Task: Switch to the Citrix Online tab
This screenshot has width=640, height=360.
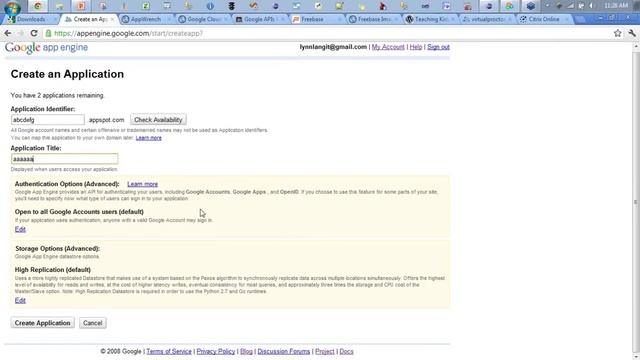Action: [x=544, y=19]
